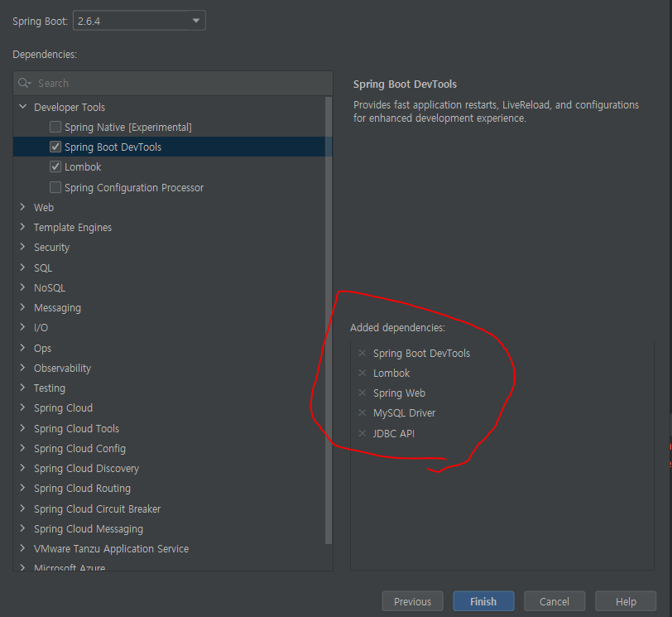Select Spring Native [Experimental] row label
Image resolution: width=672 pixels, height=617 pixels.
pos(128,128)
